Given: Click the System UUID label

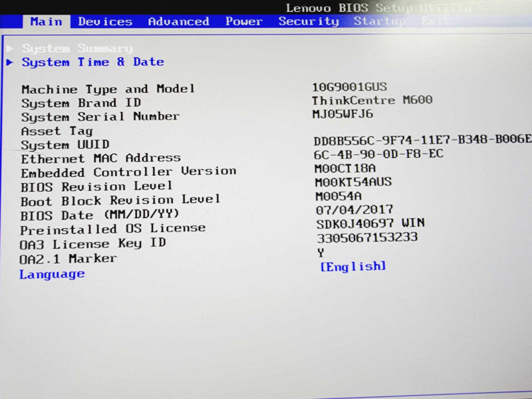Looking at the screenshot, I should [x=65, y=145].
